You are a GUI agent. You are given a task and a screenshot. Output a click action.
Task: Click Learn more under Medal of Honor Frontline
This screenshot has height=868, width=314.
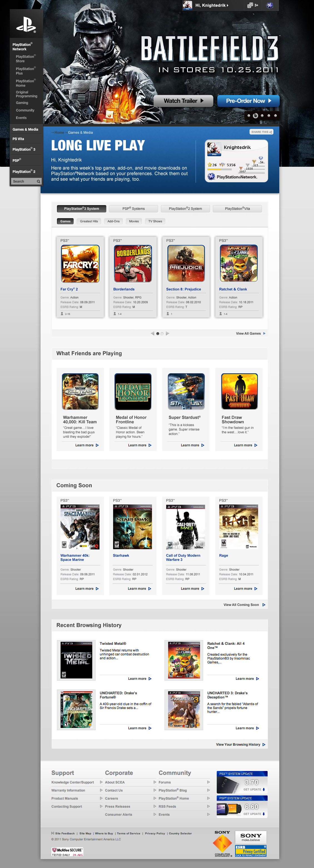[139, 445]
